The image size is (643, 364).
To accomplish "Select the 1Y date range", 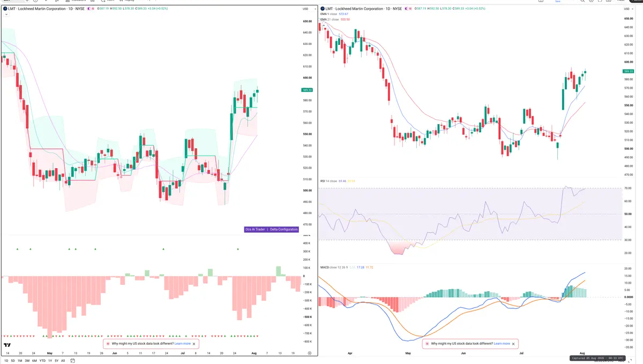I will (50, 361).
